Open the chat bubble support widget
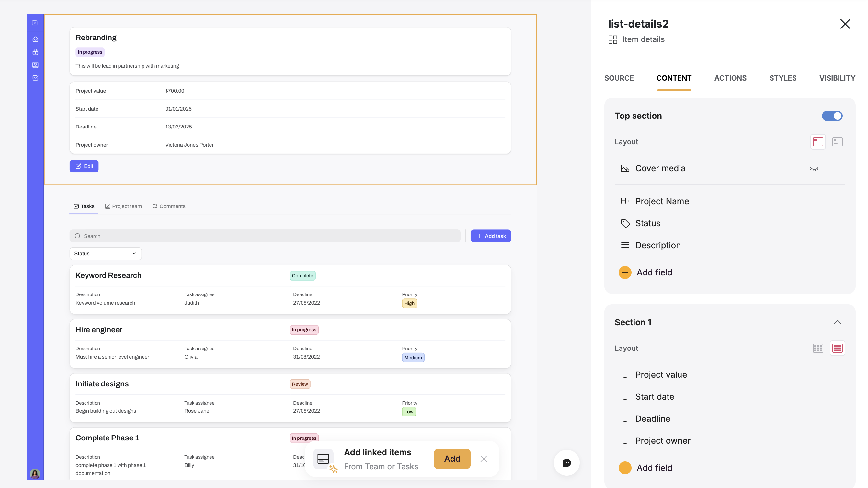This screenshot has height=488, width=868. tap(566, 463)
